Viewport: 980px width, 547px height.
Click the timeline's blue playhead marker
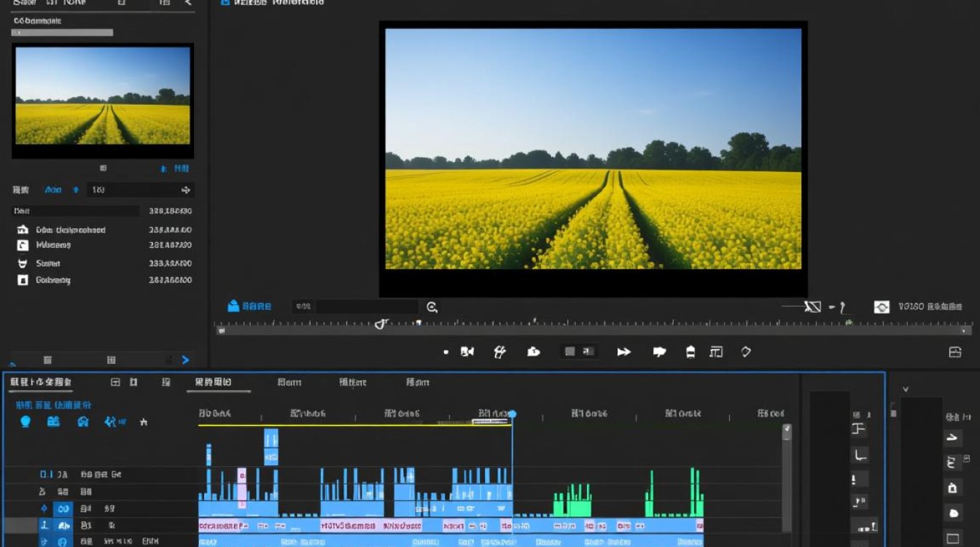pyautogui.click(x=512, y=414)
